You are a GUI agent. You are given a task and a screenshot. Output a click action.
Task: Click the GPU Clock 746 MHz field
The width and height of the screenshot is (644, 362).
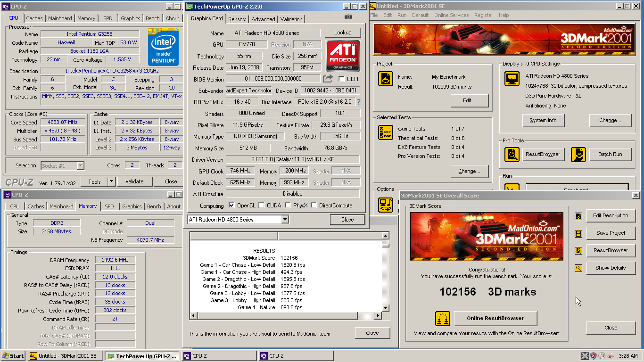point(240,171)
